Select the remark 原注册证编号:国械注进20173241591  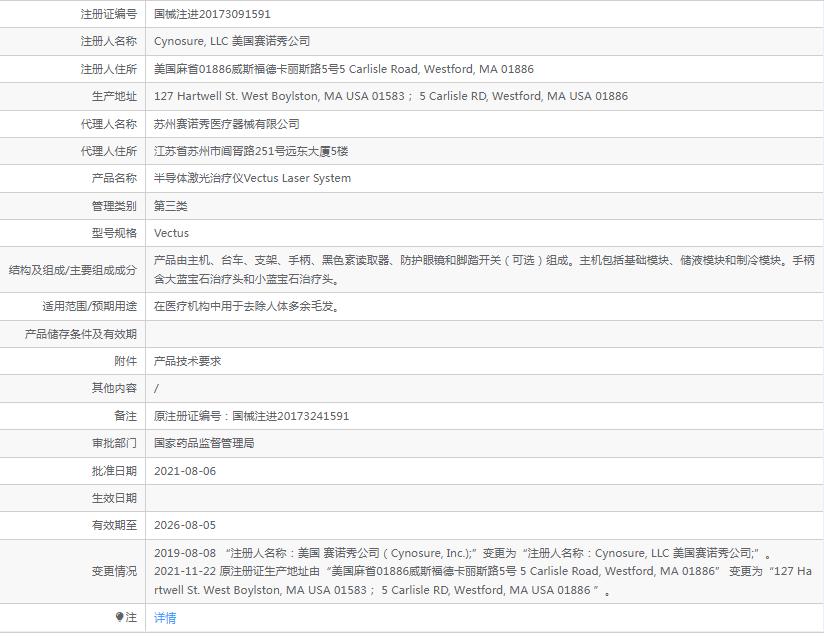(252, 416)
